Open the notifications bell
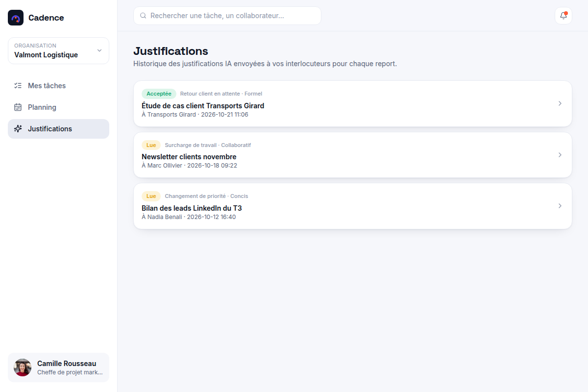The image size is (588, 392). 563,16
